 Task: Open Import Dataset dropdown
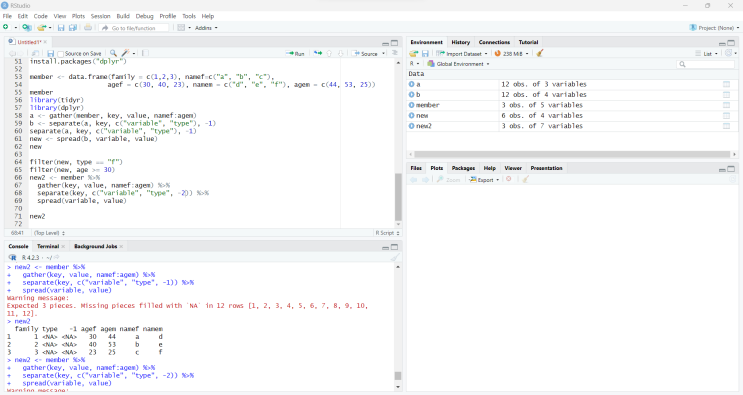point(462,54)
